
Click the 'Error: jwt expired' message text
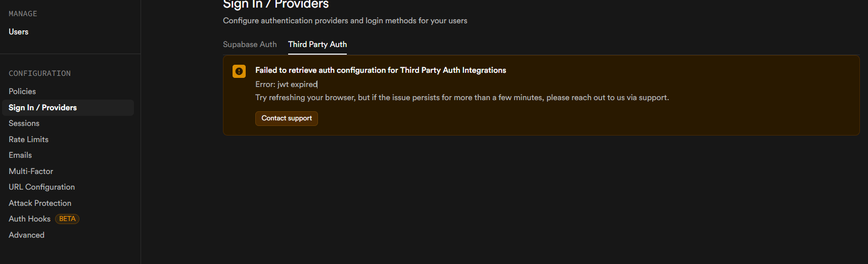click(286, 84)
